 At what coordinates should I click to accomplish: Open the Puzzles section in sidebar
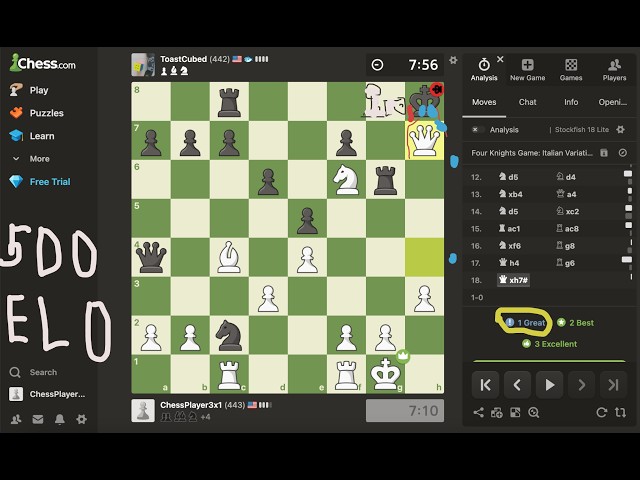click(37, 113)
